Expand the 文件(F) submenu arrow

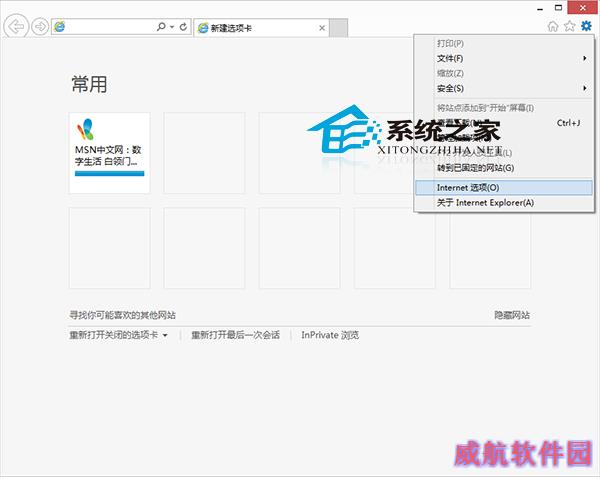pos(585,58)
